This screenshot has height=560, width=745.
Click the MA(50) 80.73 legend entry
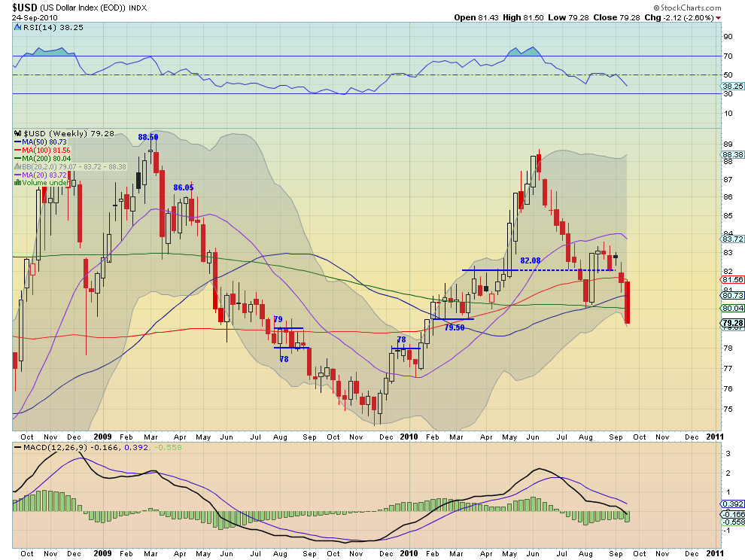[44, 142]
